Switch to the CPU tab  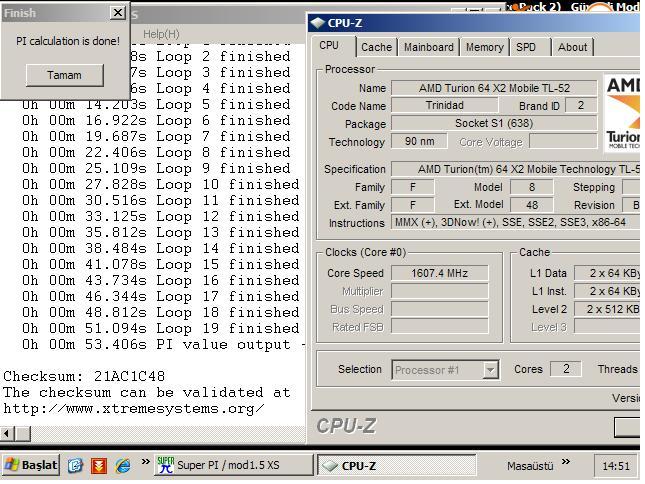tap(329, 46)
